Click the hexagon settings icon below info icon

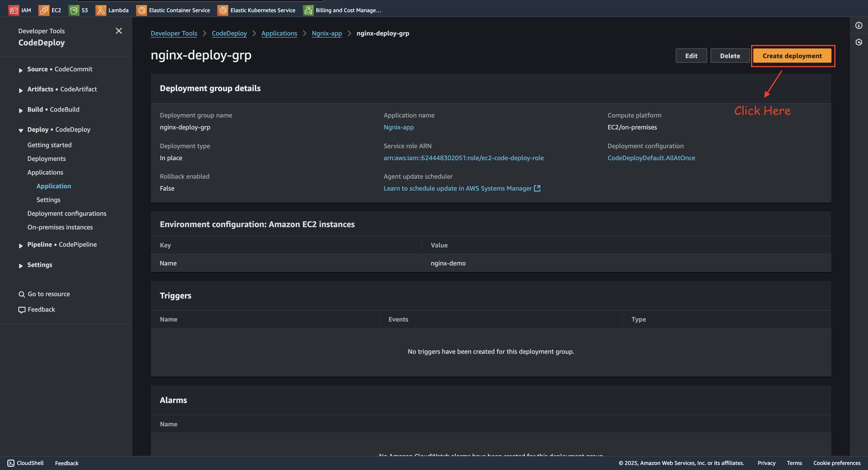[x=859, y=42]
